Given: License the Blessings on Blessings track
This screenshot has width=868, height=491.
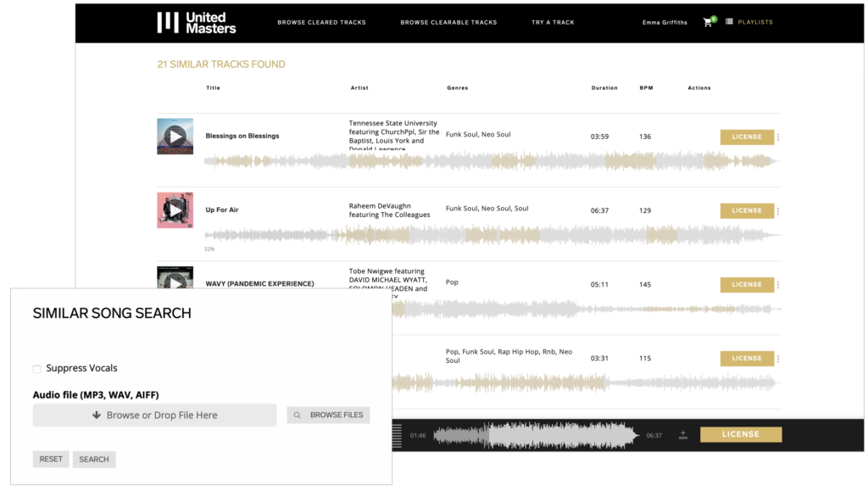Looking at the screenshot, I should click(747, 137).
